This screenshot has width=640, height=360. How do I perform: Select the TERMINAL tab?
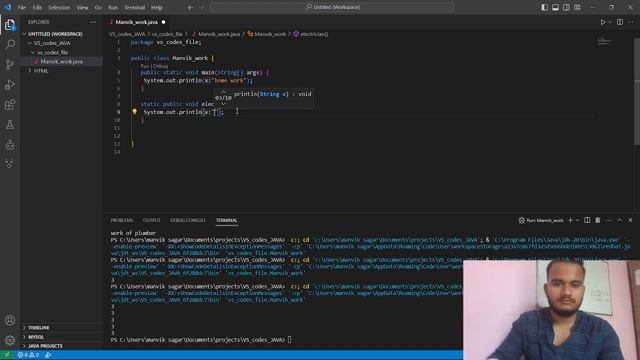coord(227,220)
